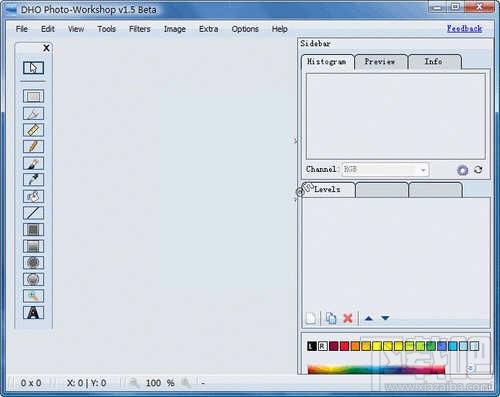
Task: Move layer up with up arrow
Action: click(369, 318)
